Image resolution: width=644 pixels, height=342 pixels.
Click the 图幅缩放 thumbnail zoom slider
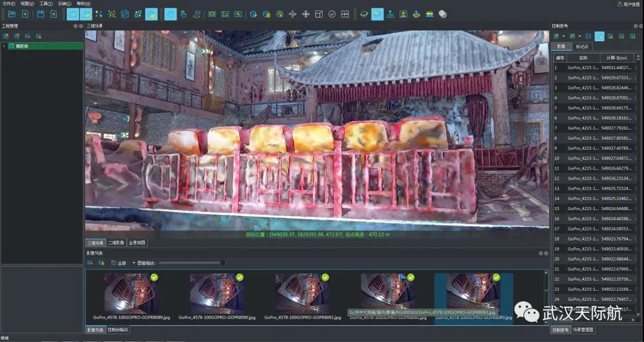pyautogui.click(x=191, y=263)
